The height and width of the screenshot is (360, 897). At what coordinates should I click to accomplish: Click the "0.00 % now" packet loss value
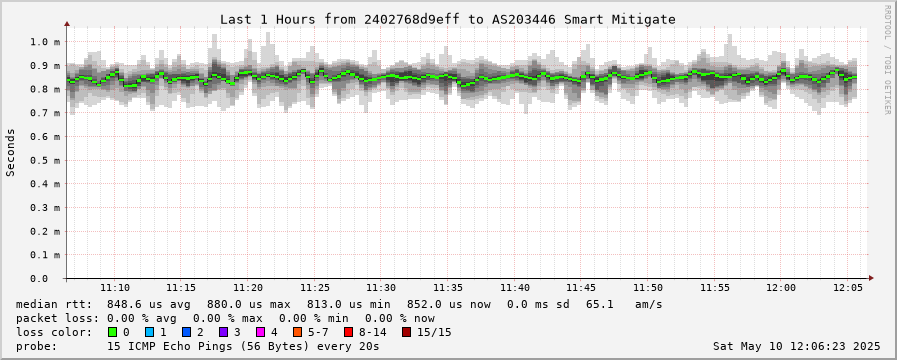(400, 318)
